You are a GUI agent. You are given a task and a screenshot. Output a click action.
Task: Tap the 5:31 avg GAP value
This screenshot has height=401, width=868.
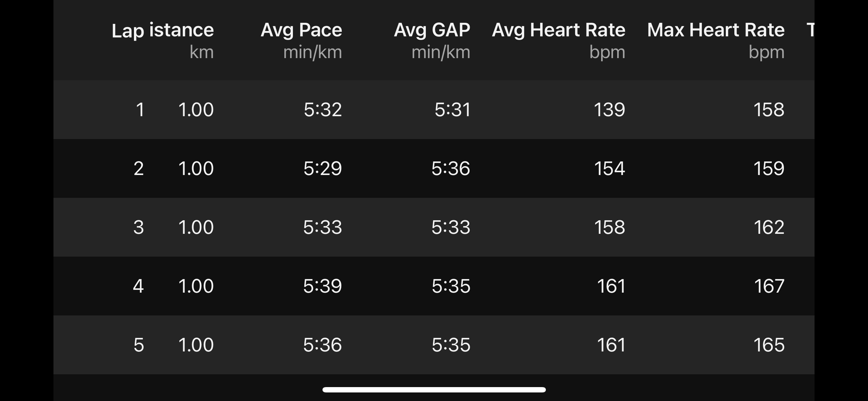tap(453, 109)
